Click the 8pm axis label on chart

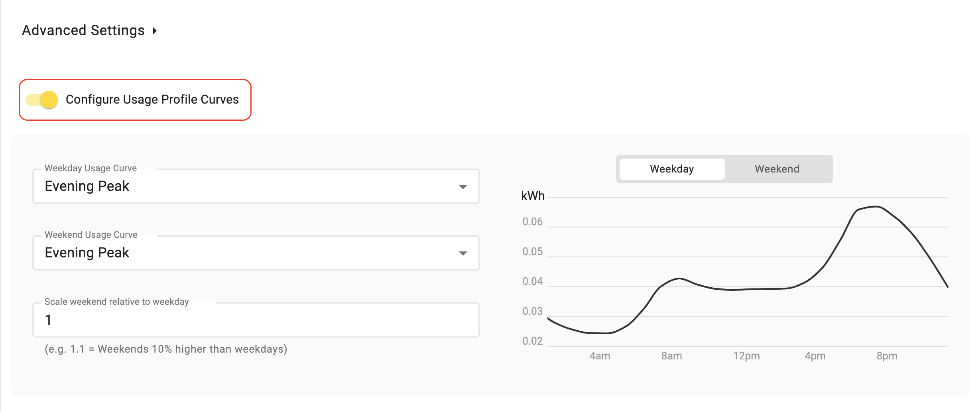tap(886, 356)
